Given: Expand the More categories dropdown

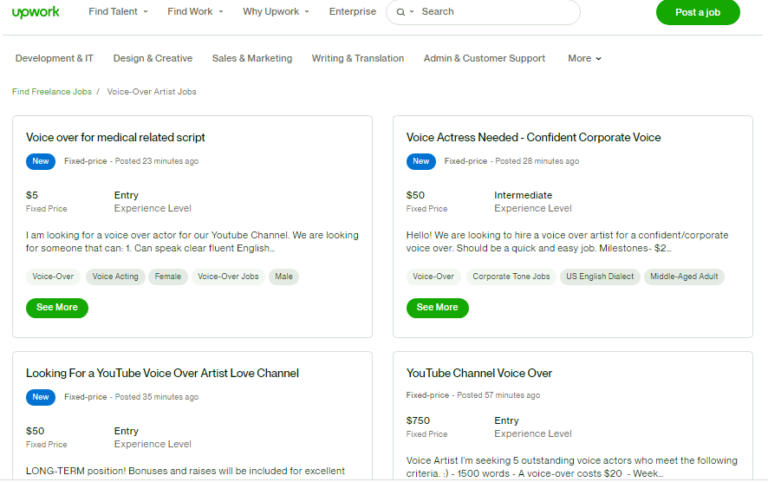Looking at the screenshot, I should [x=584, y=58].
